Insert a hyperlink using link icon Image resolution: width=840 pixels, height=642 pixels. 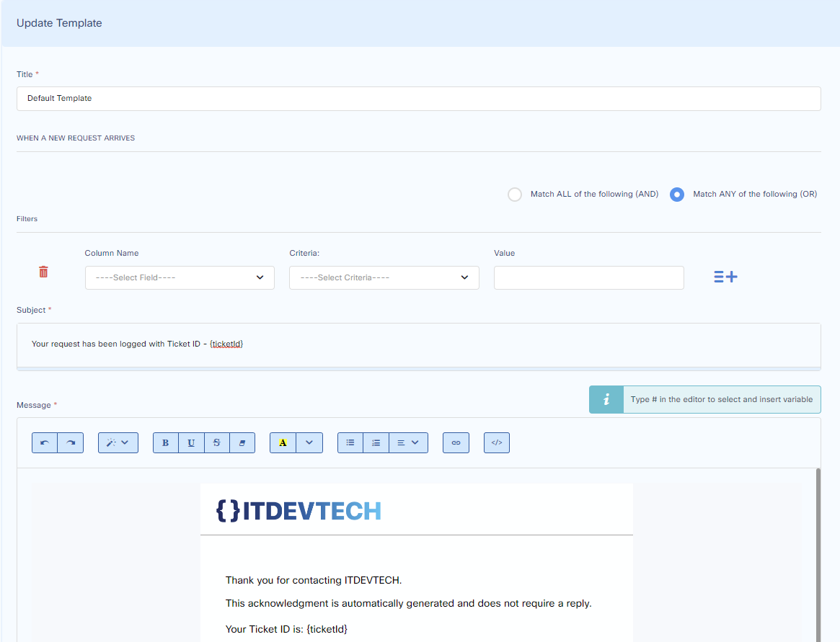(x=456, y=442)
